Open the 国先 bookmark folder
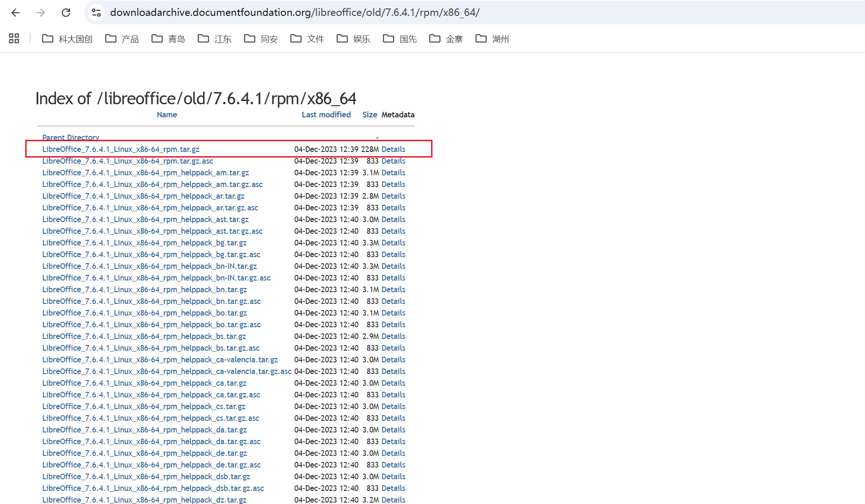 pyautogui.click(x=400, y=39)
